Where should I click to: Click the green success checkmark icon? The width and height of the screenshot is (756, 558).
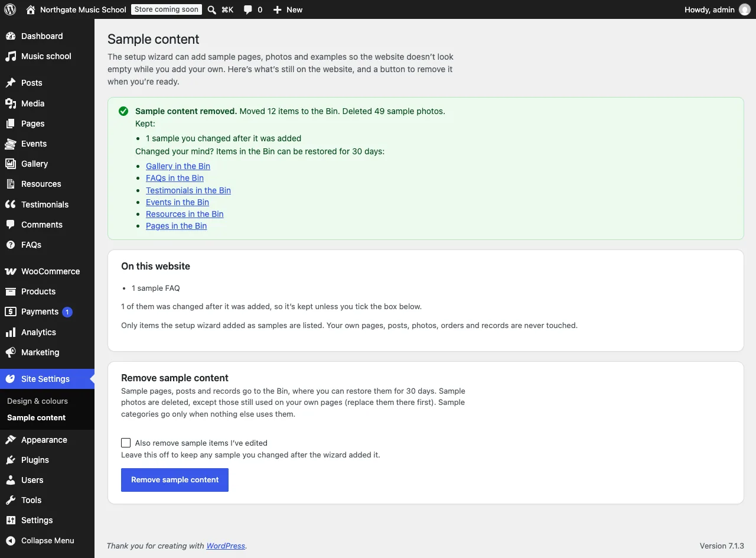click(x=123, y=111)
